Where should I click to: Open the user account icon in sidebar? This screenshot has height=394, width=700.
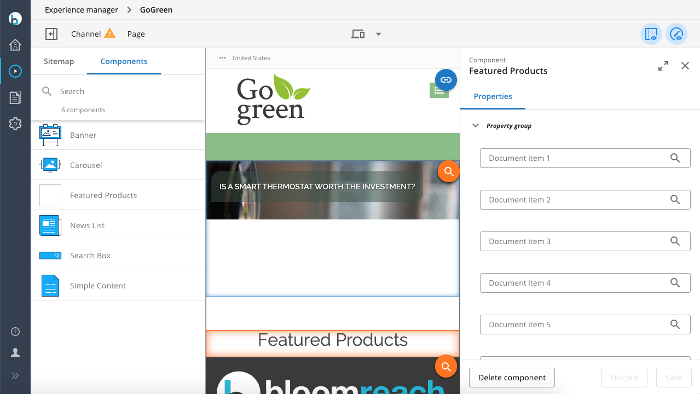coord(15,353)
